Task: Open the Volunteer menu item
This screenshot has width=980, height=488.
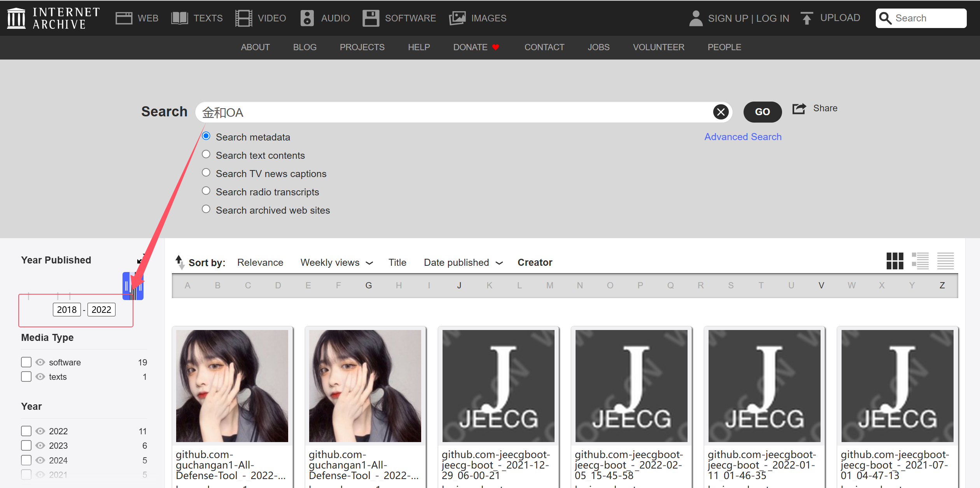Action: tap(658, 47)
